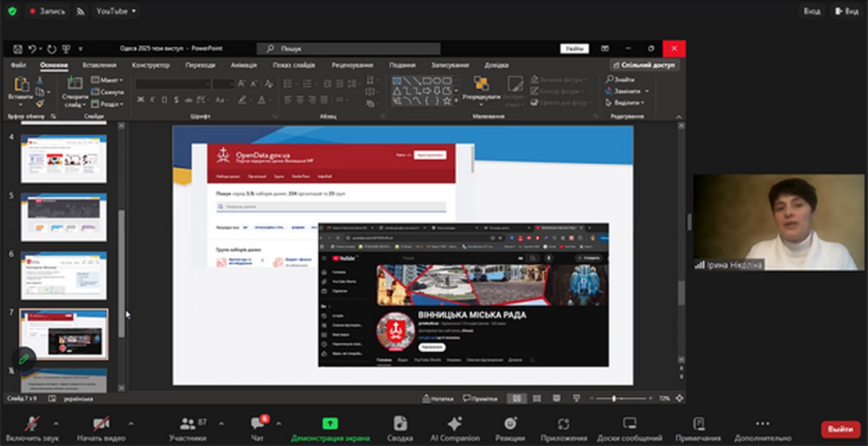Screen dimensions: 868x446
Task: Open Доски сообщений whiteboards icon
Action: pos(630,424)
